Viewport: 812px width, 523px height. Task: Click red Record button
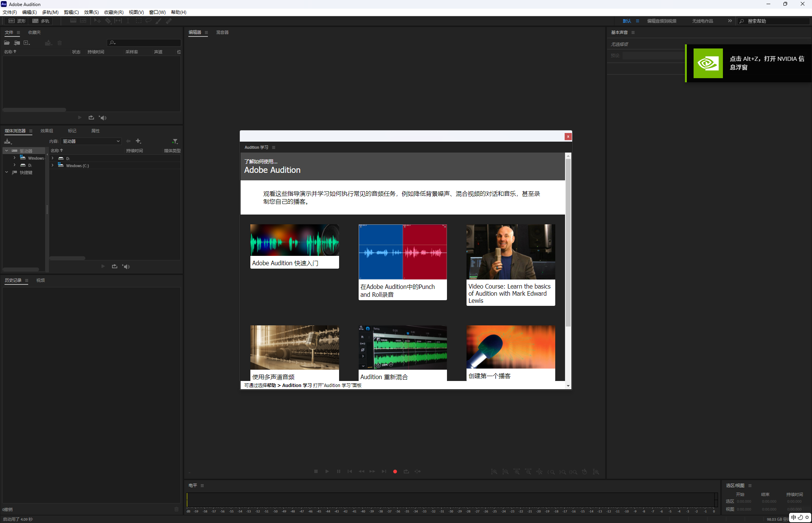click(395, 471)
